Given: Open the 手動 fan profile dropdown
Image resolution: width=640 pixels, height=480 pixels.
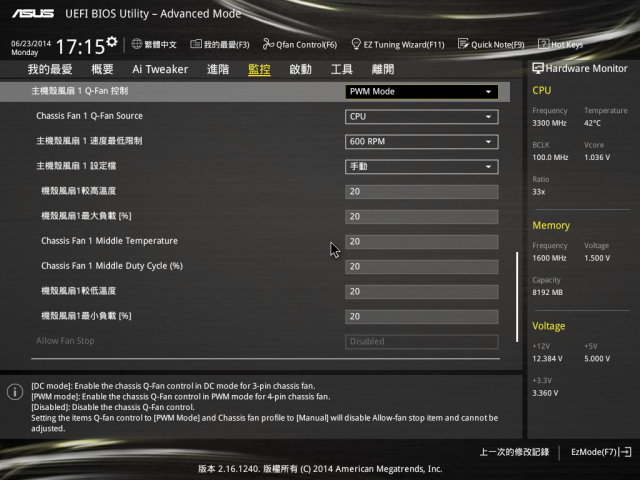Looking at the screenshot, I should point(422,167).
